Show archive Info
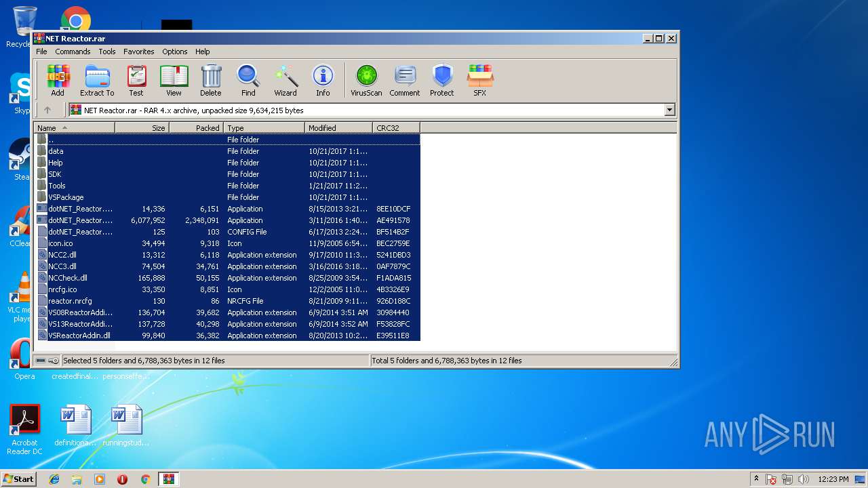Viewport: 868px width, 488px height. [x=323, y=81]
